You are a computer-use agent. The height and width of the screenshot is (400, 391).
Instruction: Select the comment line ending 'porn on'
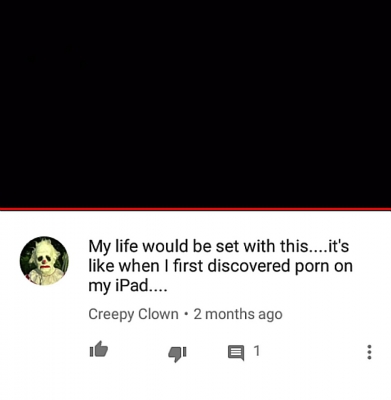coord(220,266)
